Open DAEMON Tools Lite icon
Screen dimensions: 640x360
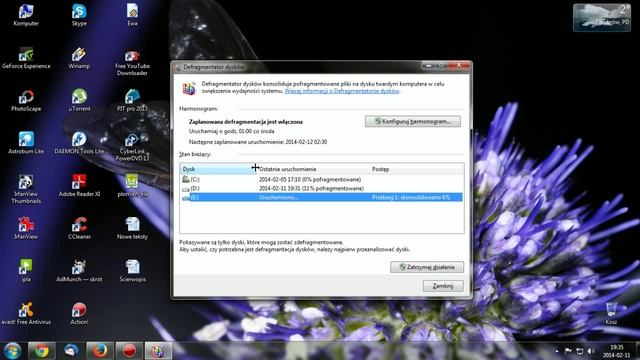coord(79,143)
